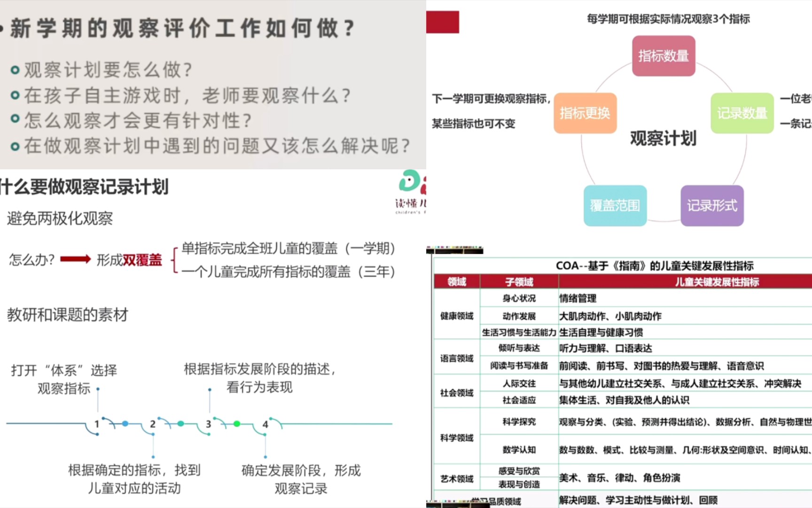This screenshot has height=508, width=812.
Task: Select the cell starting with 与其他幼儿建立社交关系
Action: [x=686, y=383]
